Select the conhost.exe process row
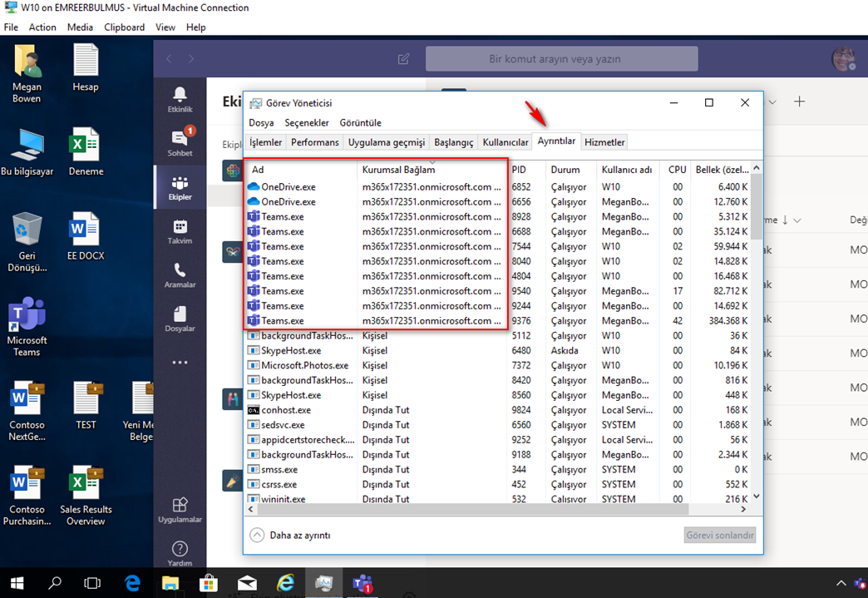Screen dimensions: 868x598 pyautogui.click(x=498, y=410)
